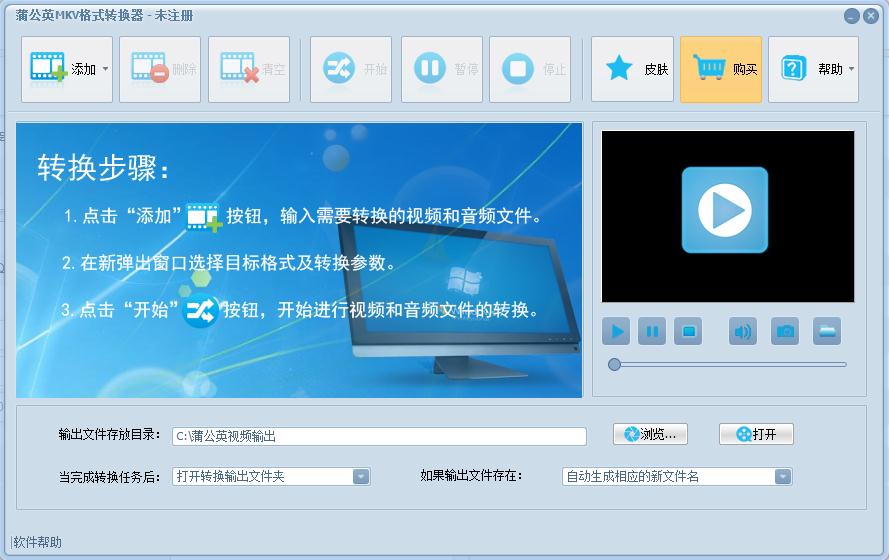Click the output directory path field

(379, 436)
